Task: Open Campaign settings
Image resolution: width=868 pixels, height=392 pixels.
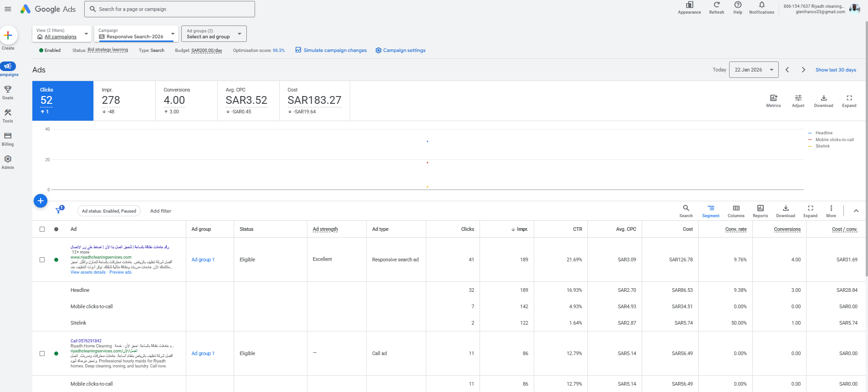Action: coord(400,51)
